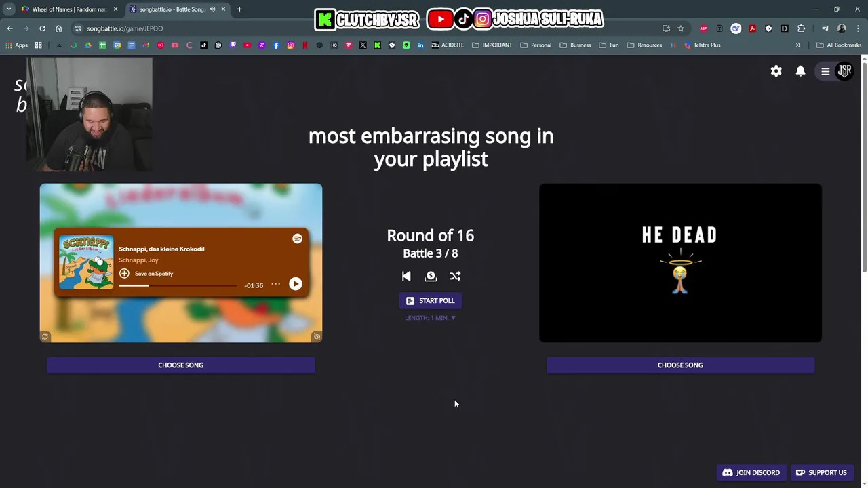Screen dimensions: 868x488
Task: Open the Business bookmarks folder
Action: tap(575, 45)
